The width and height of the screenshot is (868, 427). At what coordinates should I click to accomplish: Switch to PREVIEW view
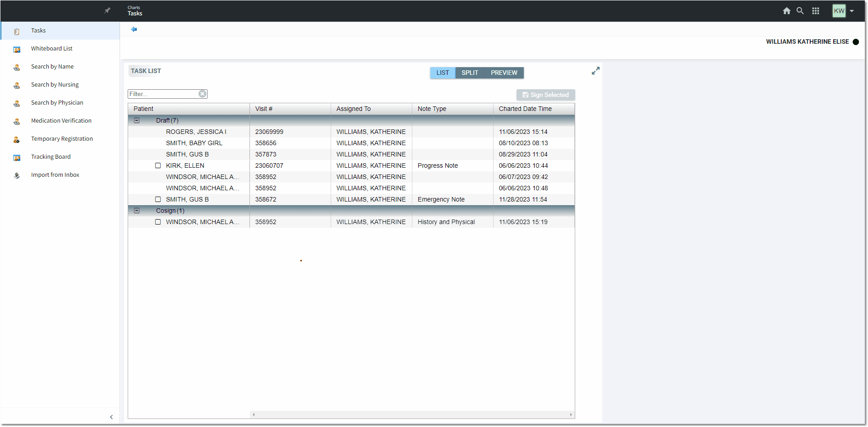coord(504,73)
